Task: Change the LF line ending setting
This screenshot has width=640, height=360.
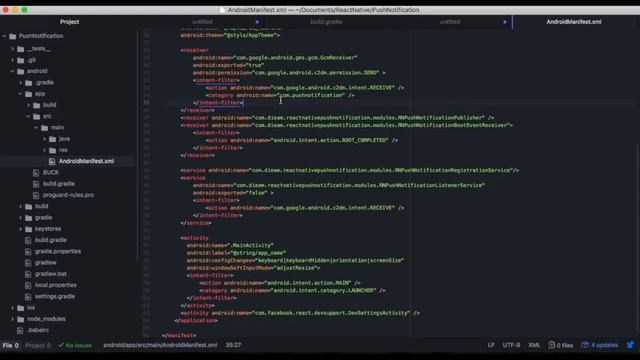Action: [491, 345]
